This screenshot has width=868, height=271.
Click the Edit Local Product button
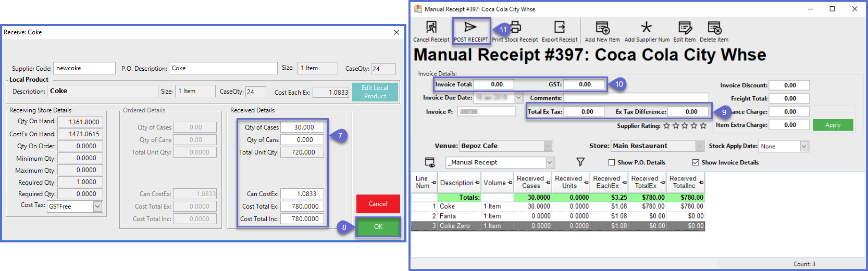pos(375,92)
